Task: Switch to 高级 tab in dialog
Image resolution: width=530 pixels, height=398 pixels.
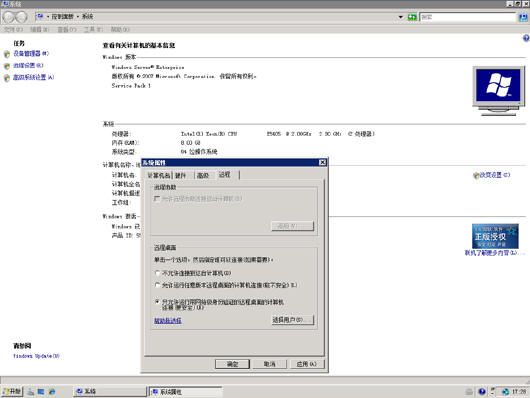Action: [x=203, y=175]
